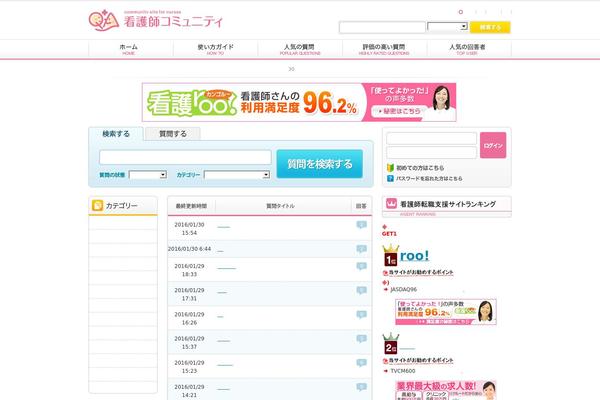The height and width of the screenshot is (400, 600).
Task: Open the 質問の状態 dropdown
Action: coord(147,174)
